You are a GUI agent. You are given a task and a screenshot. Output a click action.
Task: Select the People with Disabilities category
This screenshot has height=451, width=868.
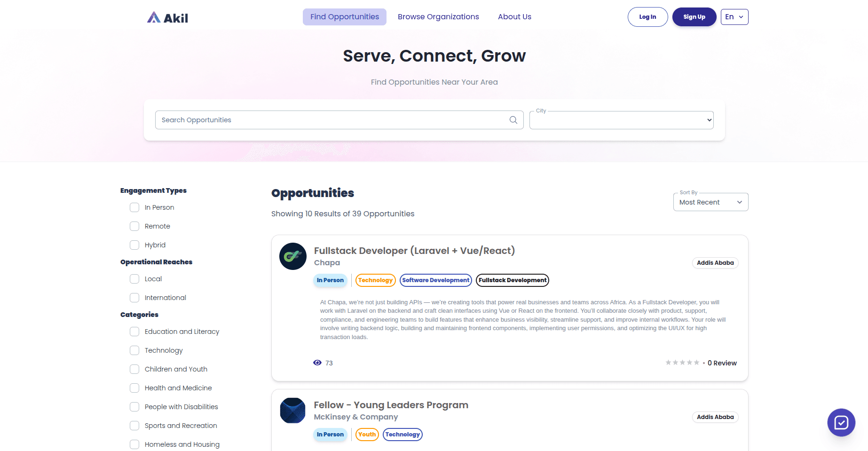134,407
